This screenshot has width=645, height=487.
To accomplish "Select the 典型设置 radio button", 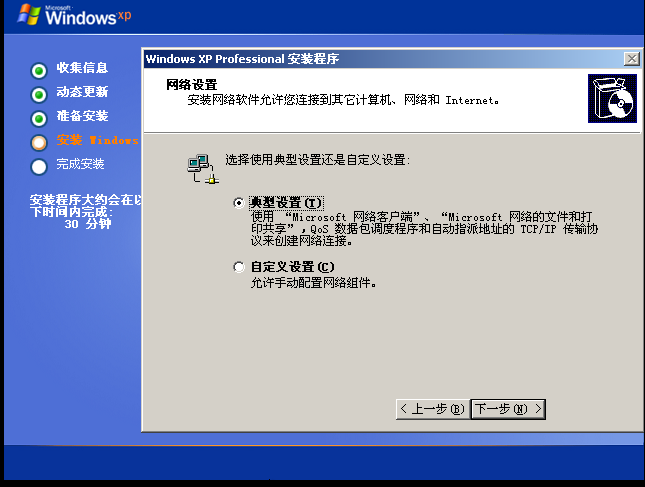I will (x=239, y=203).
